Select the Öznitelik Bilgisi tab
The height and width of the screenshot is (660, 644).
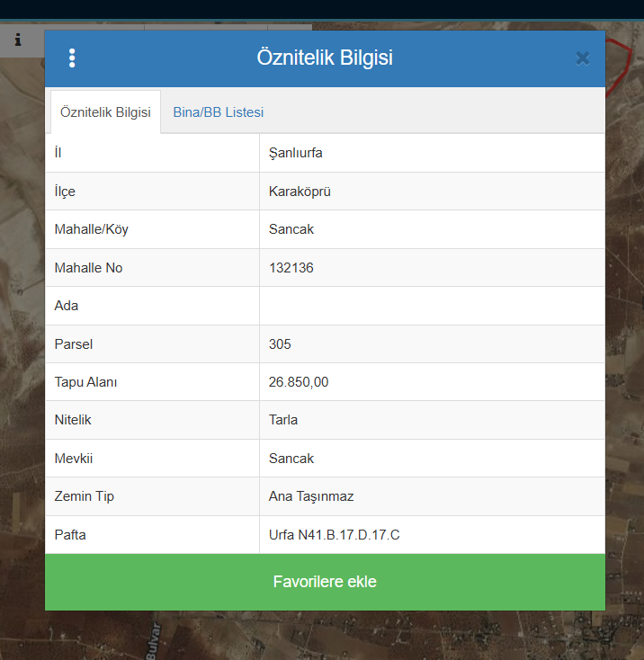[x=105, y=112]
